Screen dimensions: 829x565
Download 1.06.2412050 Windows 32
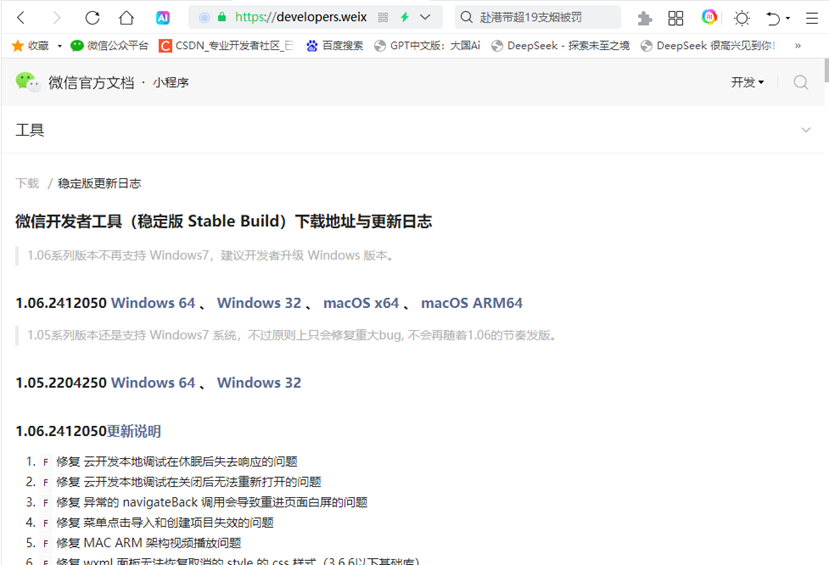coord(259,303)
